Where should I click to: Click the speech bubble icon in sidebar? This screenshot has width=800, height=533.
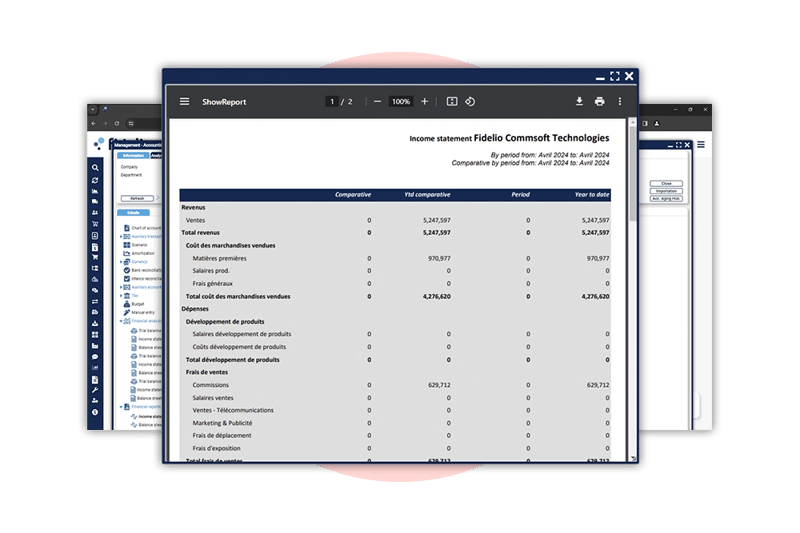coord(95,357)
